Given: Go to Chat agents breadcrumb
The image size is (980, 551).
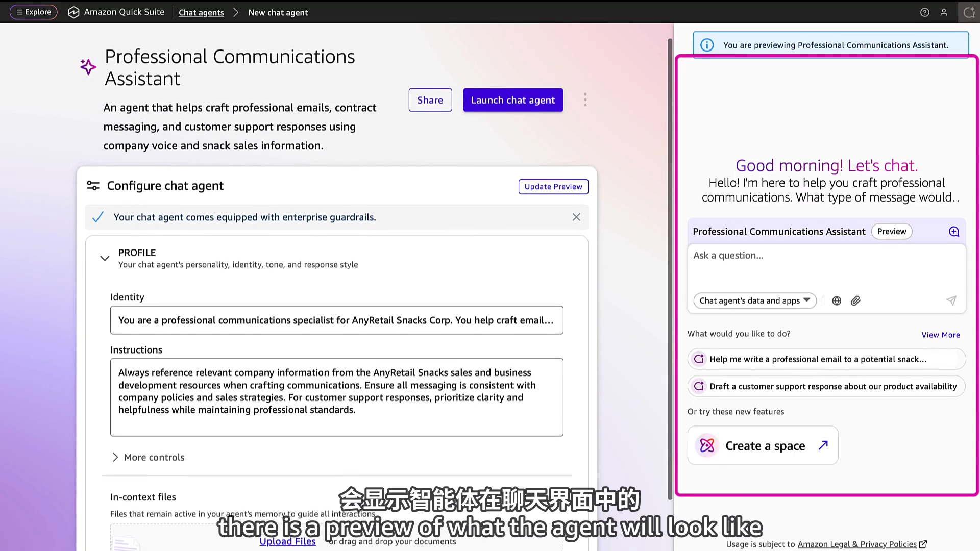Looking at the screenshot, I should pos(201,12).
